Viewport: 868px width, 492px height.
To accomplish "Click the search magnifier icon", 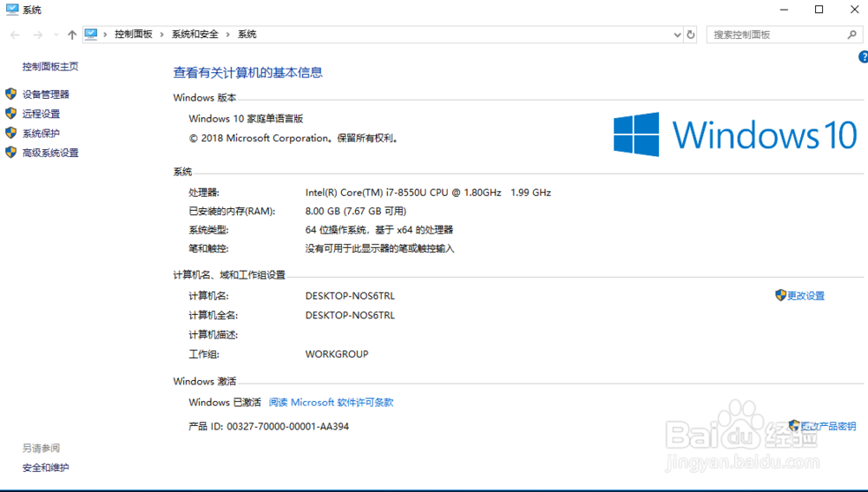I will coord(852,35).
